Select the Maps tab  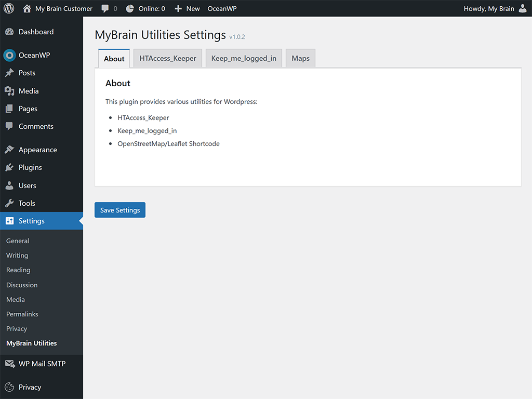(x=300, y=58)
